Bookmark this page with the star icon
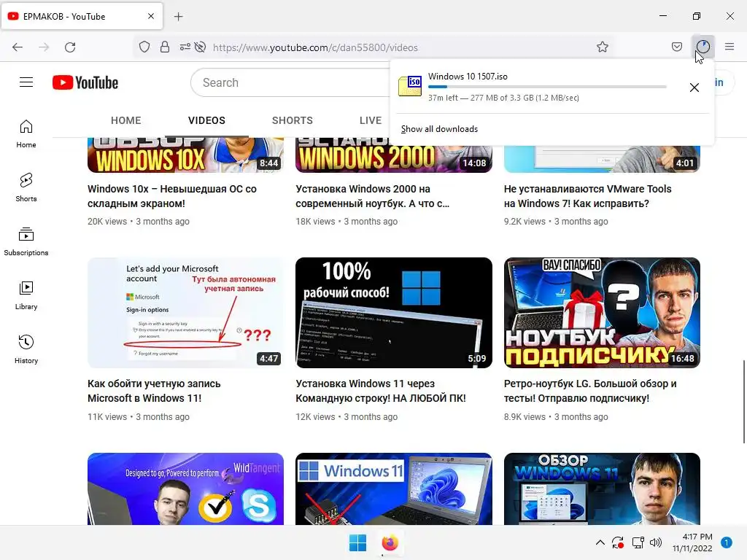 (x=602, y=47)
